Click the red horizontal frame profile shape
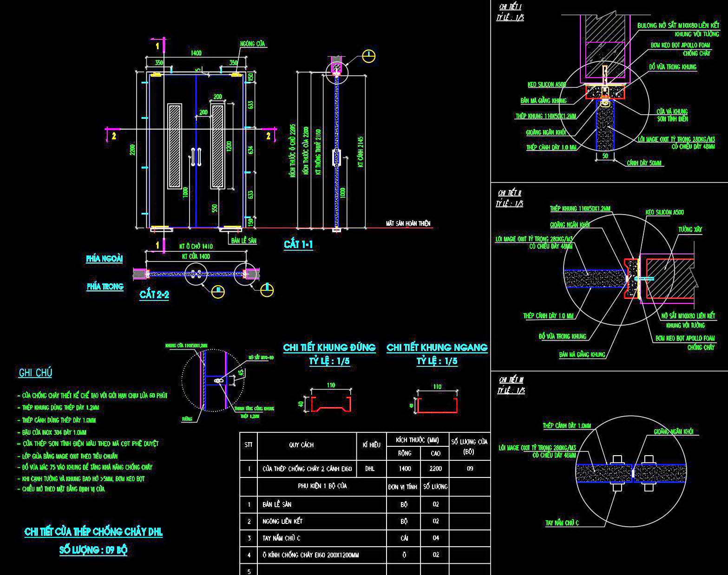The width and height of the screenshot is (728, 575). [x=438, y=405]
